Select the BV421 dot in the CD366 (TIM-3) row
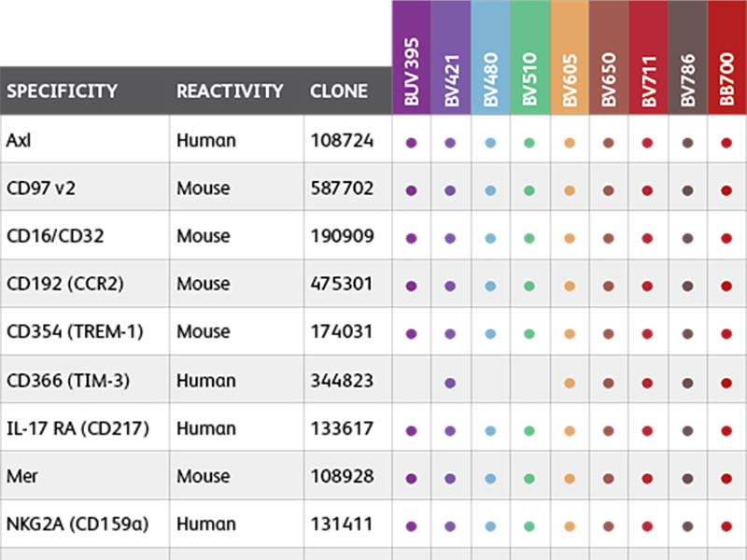This screenshot has height=560, width=747. (450, 383)
